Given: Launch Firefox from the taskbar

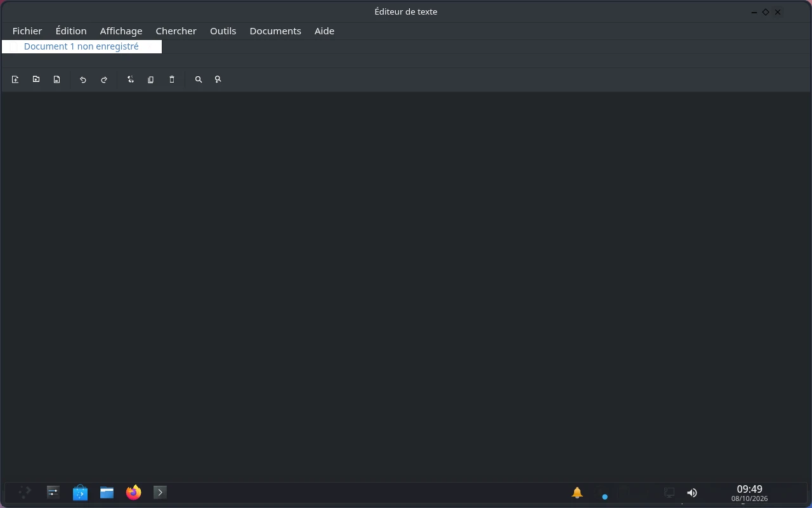Looking at the screenshot, I should point(133,492).
